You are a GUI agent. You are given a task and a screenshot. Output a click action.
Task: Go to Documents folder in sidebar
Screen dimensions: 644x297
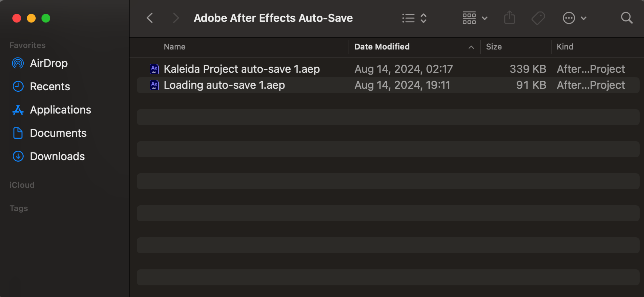[x=58, y=133]
